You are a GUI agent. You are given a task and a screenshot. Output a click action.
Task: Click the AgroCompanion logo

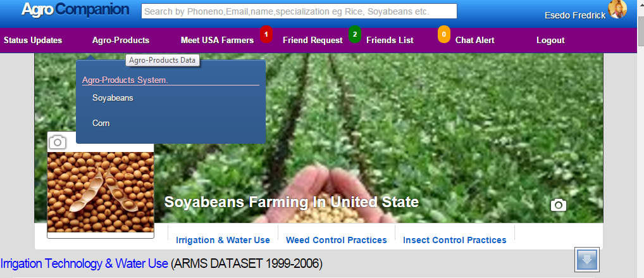[75, 9]
